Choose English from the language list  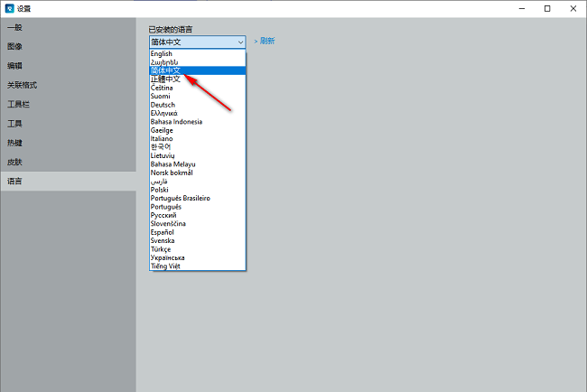click(x=197, y=53)
